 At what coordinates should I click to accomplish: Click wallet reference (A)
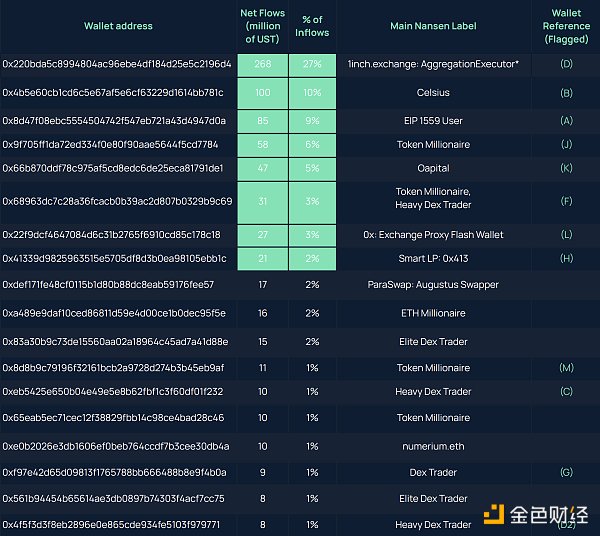[566, 121]
